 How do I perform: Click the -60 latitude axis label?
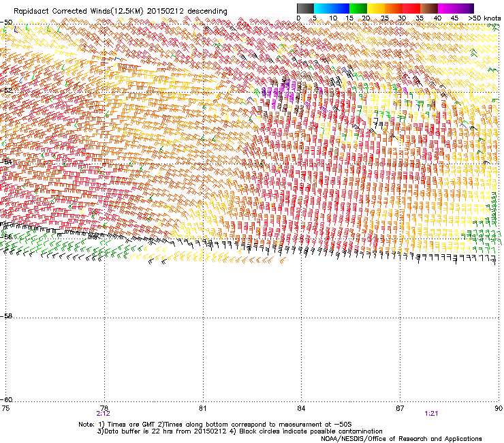point(6,399)
